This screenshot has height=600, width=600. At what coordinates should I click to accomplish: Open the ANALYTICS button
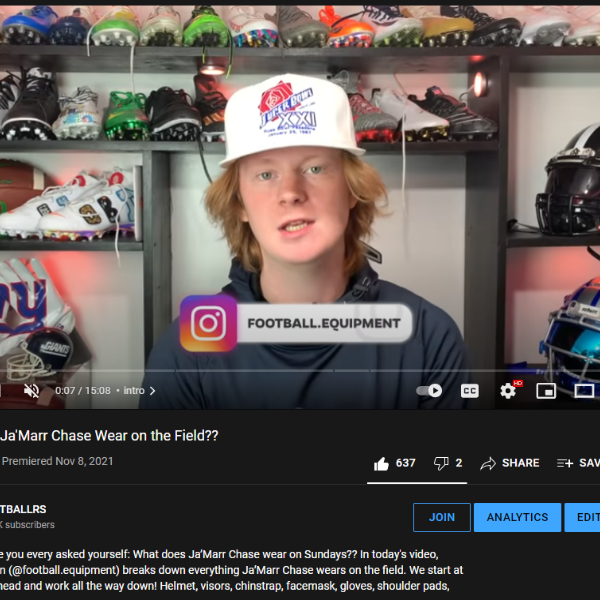click(517, 517)
